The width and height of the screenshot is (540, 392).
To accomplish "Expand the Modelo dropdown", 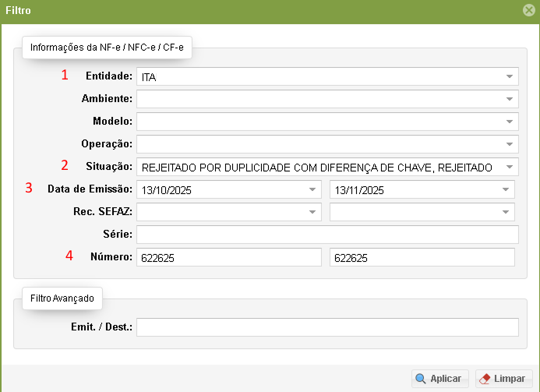I will [x=509, y=122].
